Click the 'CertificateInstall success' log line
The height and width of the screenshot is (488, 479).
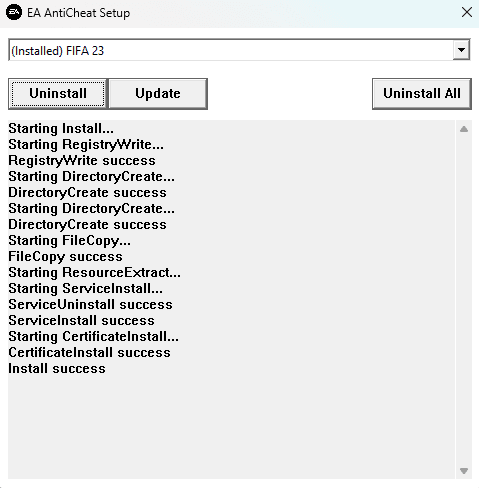[x=89, y=353]
